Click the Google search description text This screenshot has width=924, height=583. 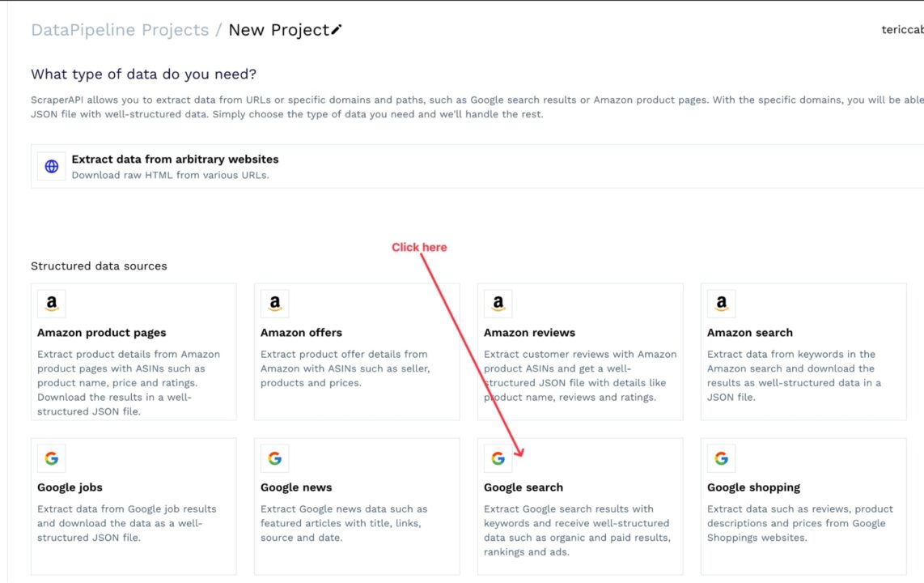pos(577,530)
